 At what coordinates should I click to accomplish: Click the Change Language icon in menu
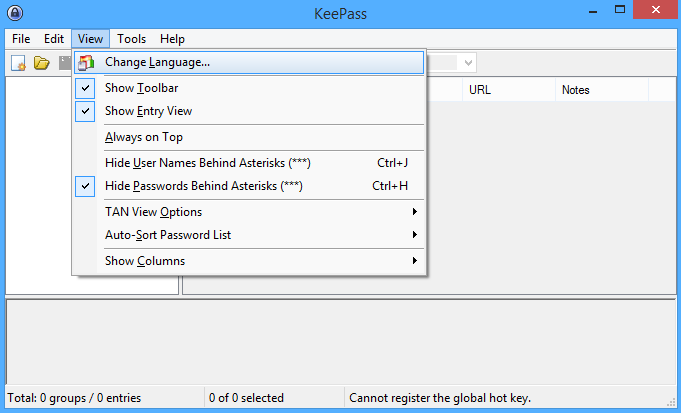click(86, 63)
